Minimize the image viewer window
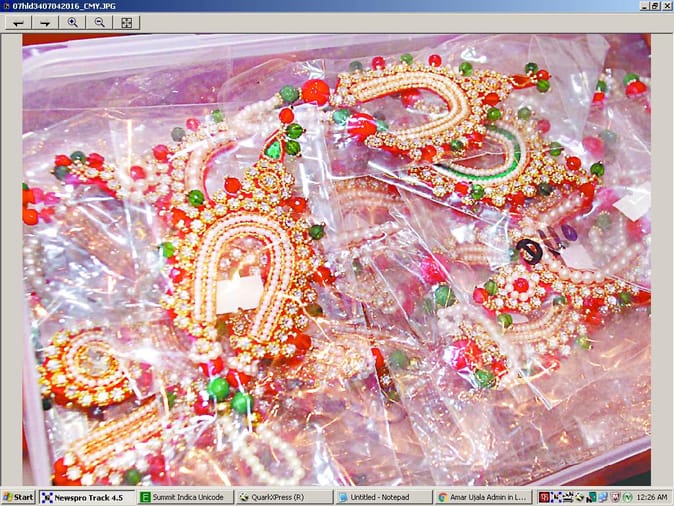The width and height of the screenshot is (674, 506). tap(641, 6)
